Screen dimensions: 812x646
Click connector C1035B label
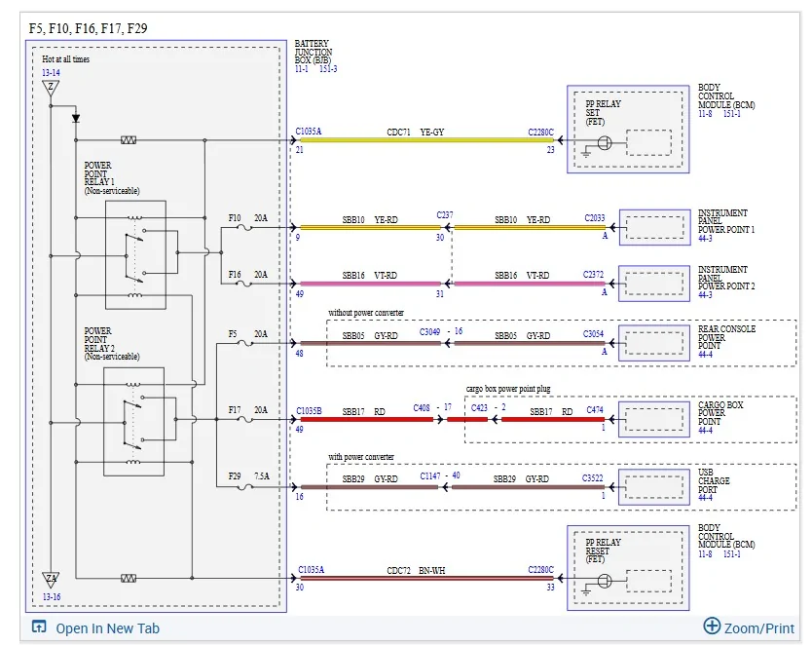click(x=309, y=411)
